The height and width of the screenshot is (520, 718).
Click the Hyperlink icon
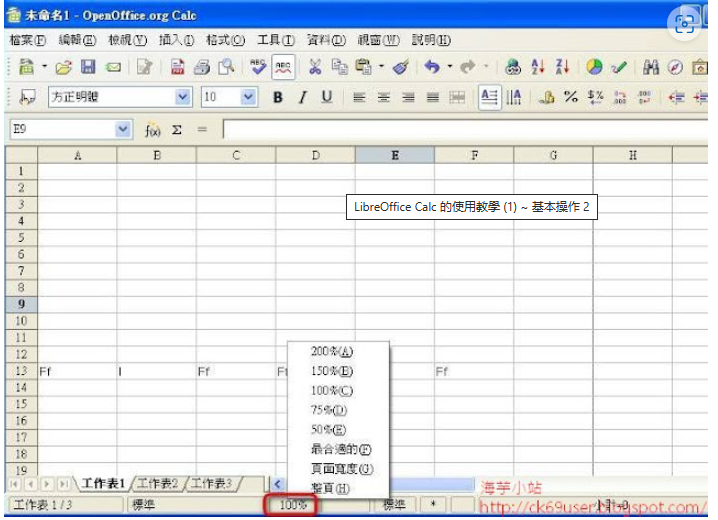(x=513, y=67)
